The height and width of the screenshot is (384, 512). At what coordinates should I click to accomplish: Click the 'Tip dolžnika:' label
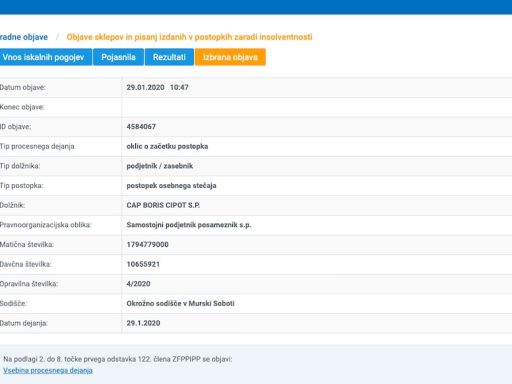coord(20,166)
